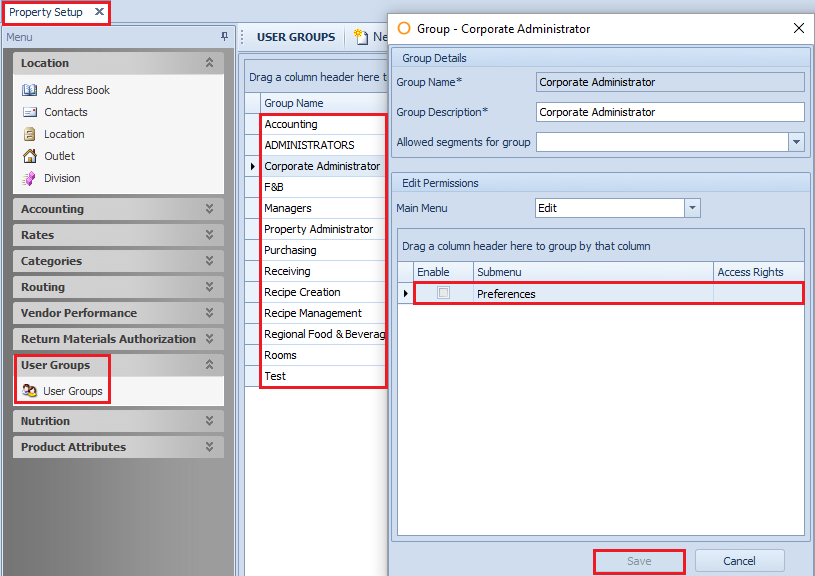Close the Property Setup tab

pyautogui.click(x=99, y=12)
